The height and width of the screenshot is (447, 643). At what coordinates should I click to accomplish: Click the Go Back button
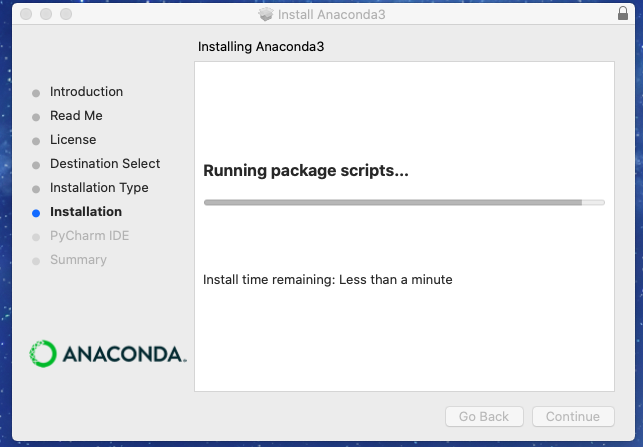484,416
